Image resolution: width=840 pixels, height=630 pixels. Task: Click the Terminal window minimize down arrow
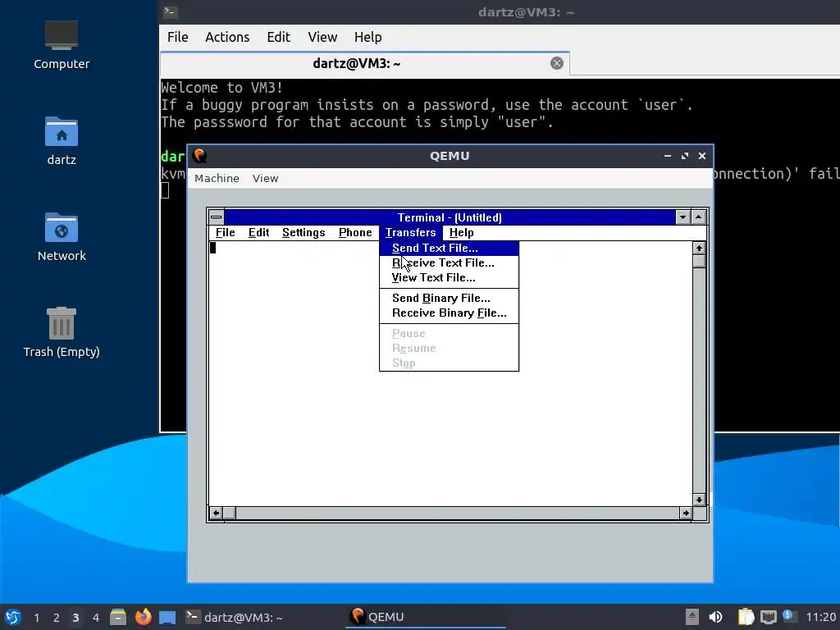point(682,217)
